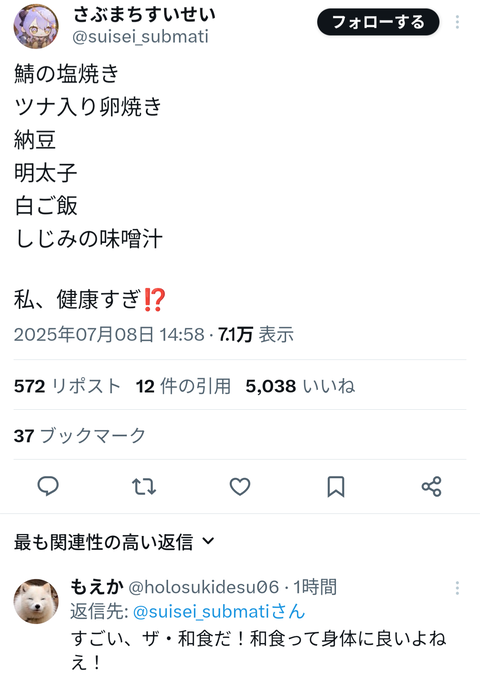Expand the 最も関連性の高い返信 sort dropdown
Viewport: 480px width, 675px height.
click(114, 542)
